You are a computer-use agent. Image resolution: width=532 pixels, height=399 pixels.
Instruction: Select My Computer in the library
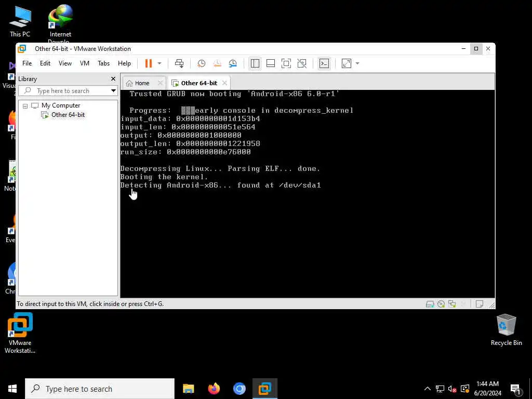(x=61, y=105)
